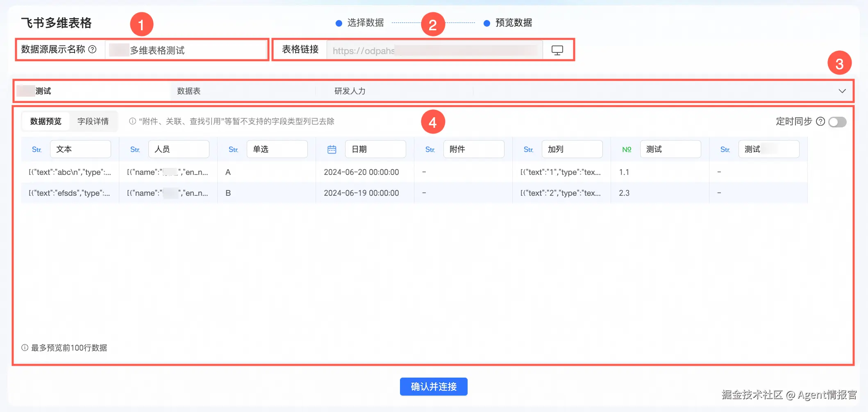The image size is (868, 412).
Task: Select date cell 2024-06-20 00:00:00
Action: (365, 172)
